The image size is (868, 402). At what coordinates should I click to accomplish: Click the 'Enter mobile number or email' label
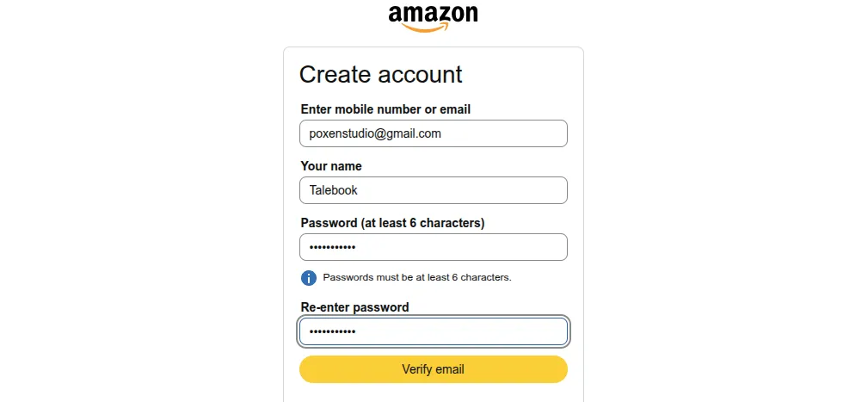click(385, 109)
